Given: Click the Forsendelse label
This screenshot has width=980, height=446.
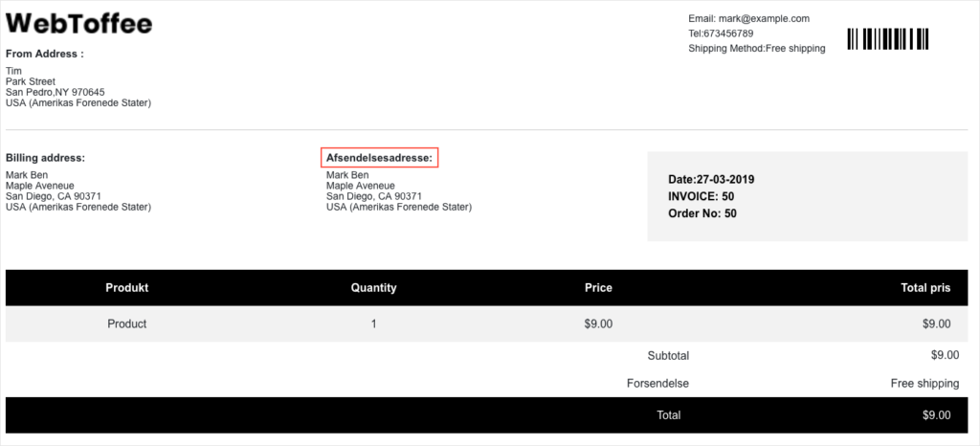Looking at the screenshot, I should click(x=657, y=384).
